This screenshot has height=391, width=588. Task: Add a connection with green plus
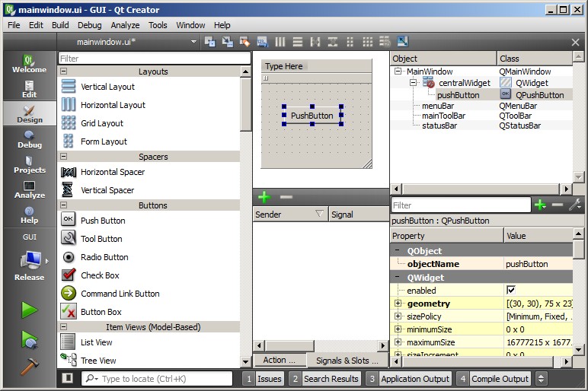(264, 196)
